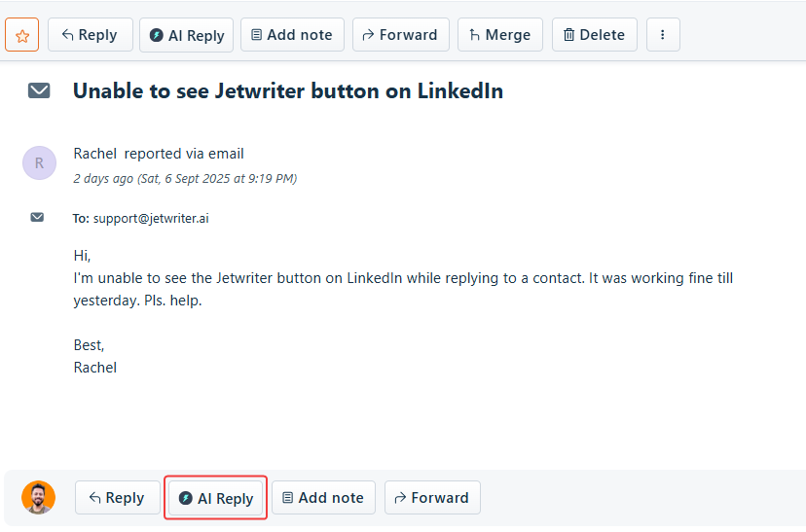The height and width of the screenshot is (532, 806).
Task: Click the ticket timestamp text
Action: [185, 179]
